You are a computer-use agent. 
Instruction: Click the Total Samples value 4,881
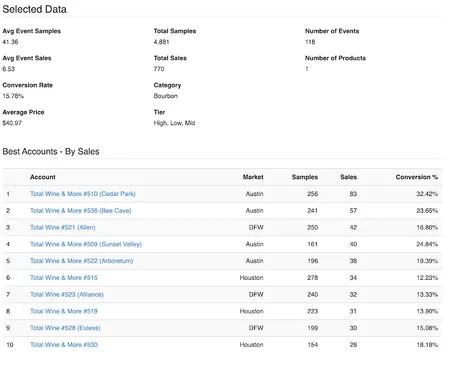162,42
